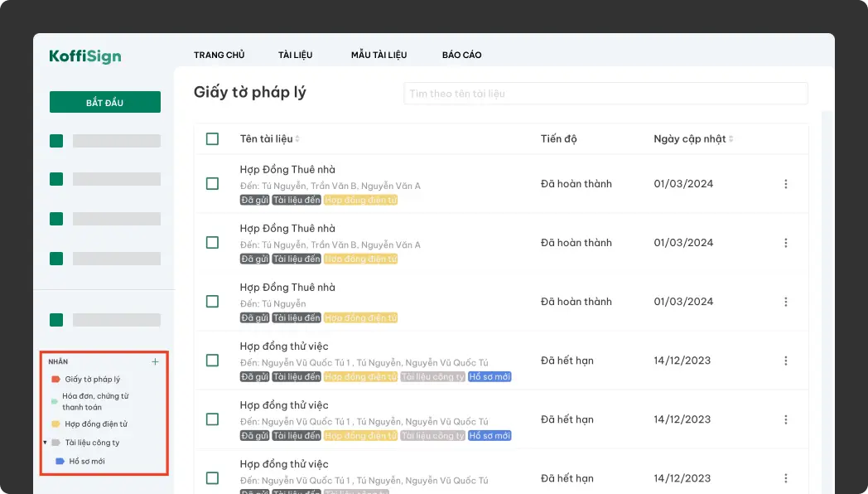Sort by Ngày cập nhật column
The height and width of the screenshot is (494, 868).
693,139
